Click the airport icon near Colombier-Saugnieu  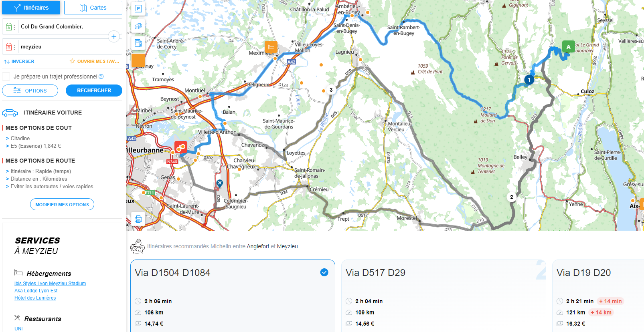click(219, 183)
